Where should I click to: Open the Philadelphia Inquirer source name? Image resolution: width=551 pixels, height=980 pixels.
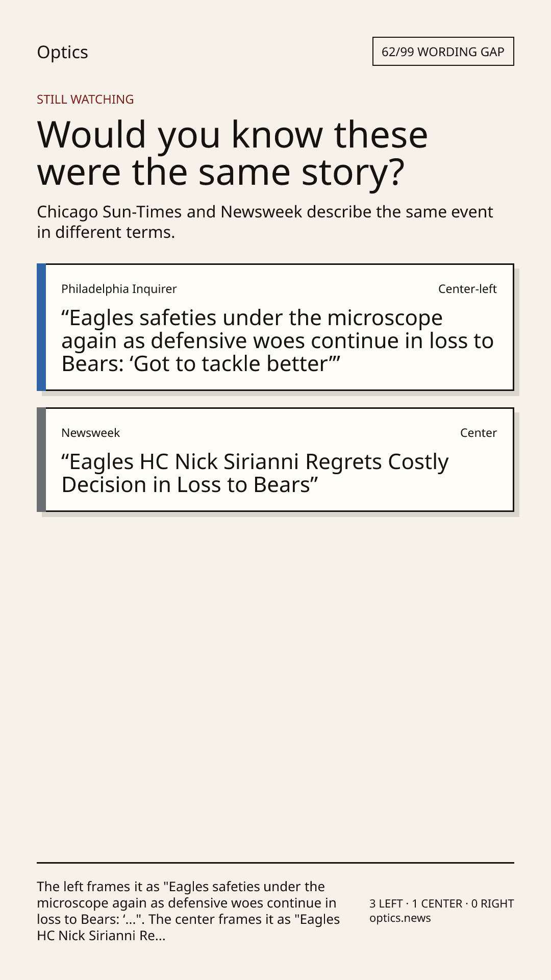click(119, 289)
